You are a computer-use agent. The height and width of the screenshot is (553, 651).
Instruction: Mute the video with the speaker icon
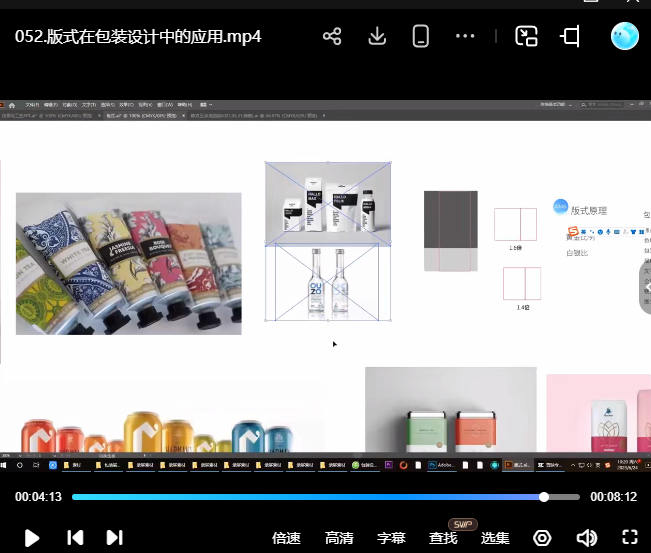click(x=586, y=538)
